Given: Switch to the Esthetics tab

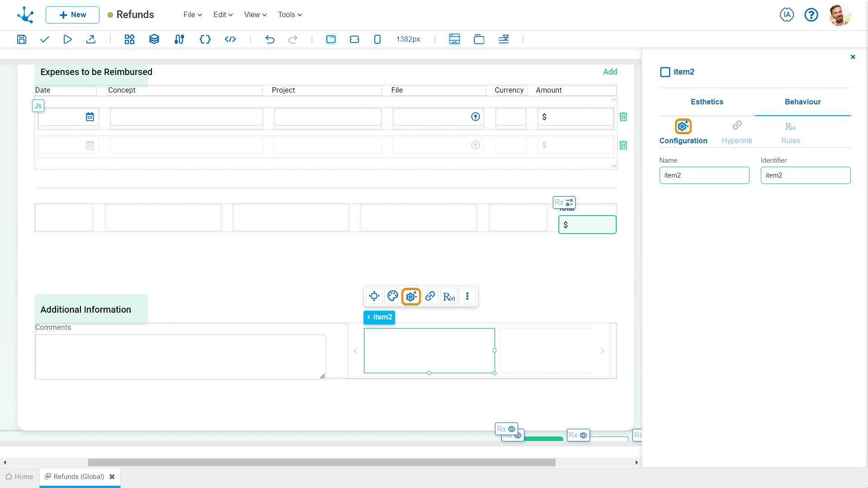Looking at the screenshot, I should (707, 102).
